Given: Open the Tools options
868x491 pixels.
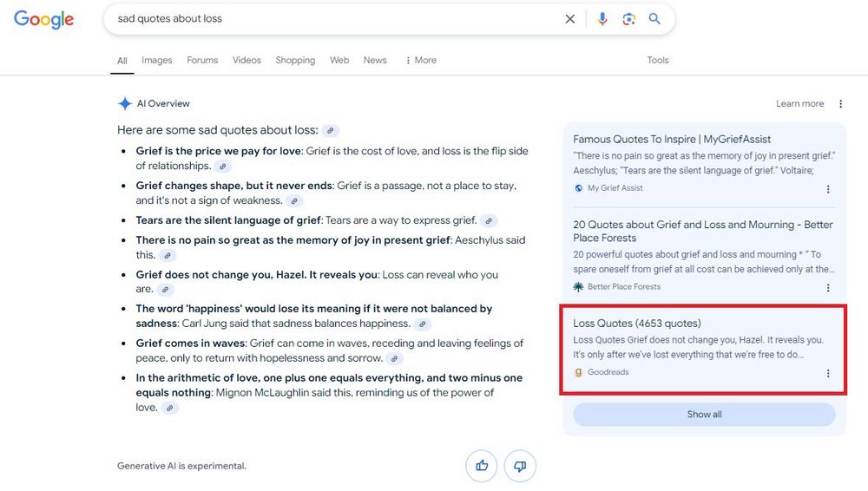Looking at the screenshot, I should pyautogui.click(x=658, y=60).
